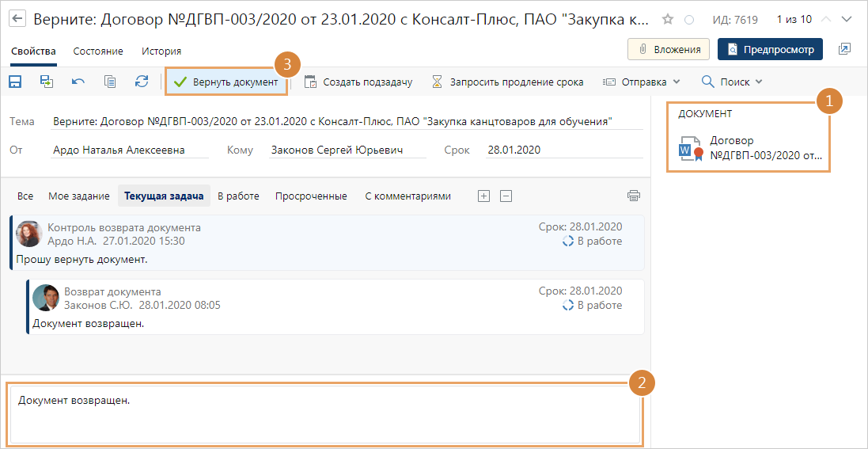Click the Вернуть документ button
The height and width of the screenshot is (449, 868).
(x=226, y=82)
